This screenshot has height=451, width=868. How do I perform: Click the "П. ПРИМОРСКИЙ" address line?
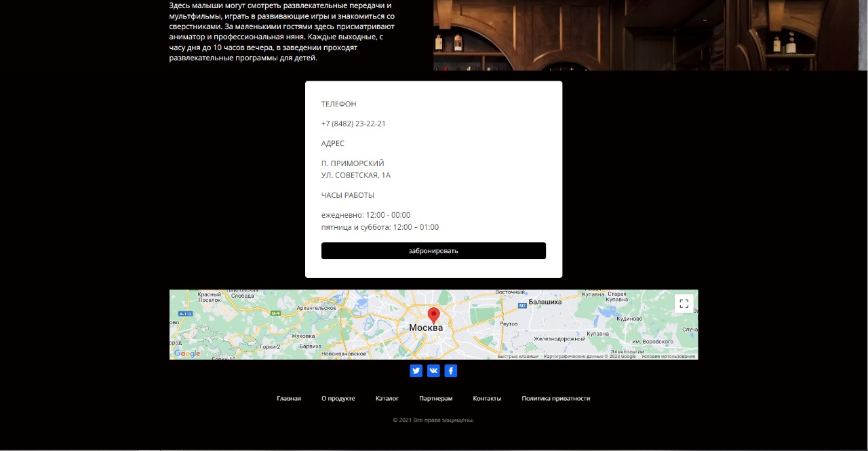tap(353, 163)
